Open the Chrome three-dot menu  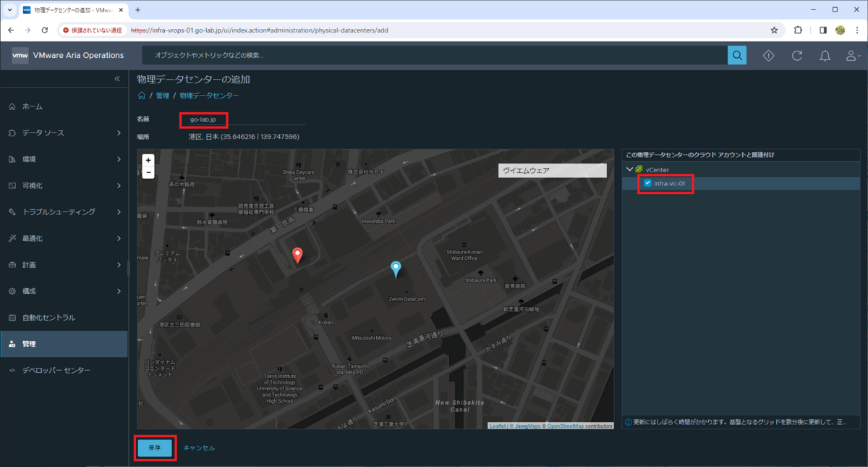(857, 30)
